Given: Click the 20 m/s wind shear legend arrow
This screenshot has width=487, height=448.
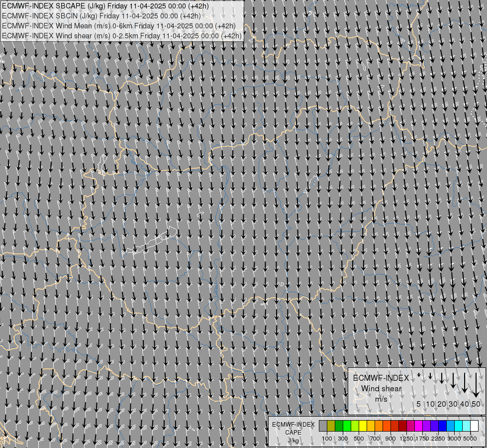Looking at the screenshot, I should (x=442, y=378).
